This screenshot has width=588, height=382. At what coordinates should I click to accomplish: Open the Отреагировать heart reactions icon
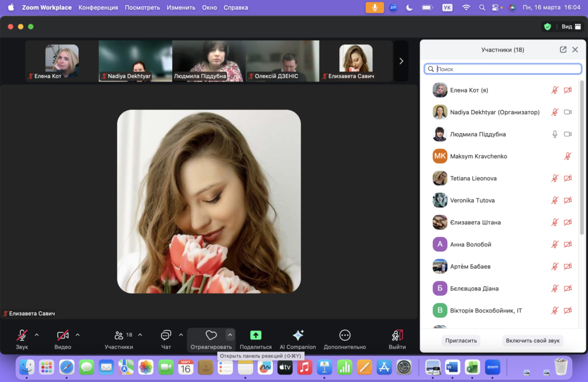(x=211, y=336)
